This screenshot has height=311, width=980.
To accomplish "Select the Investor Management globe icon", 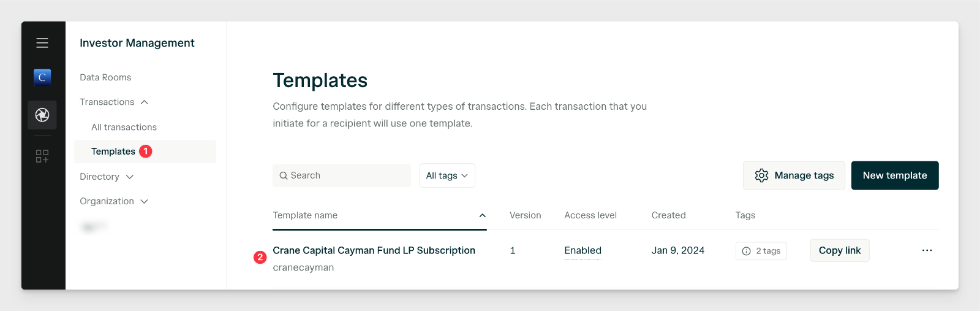I will (42, 115).
